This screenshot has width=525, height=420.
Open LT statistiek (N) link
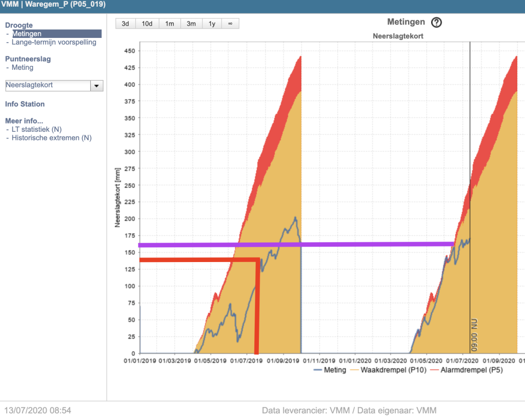pos(36,129)
